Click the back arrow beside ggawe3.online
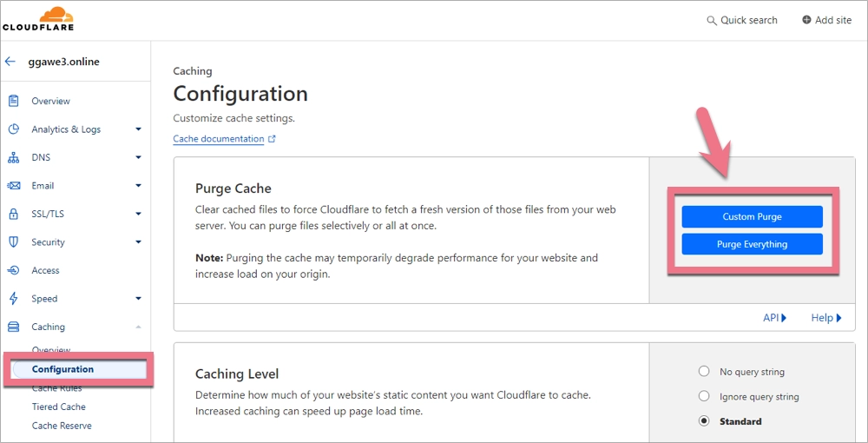This screenshot has width=868, height=443. coord(10,62)
